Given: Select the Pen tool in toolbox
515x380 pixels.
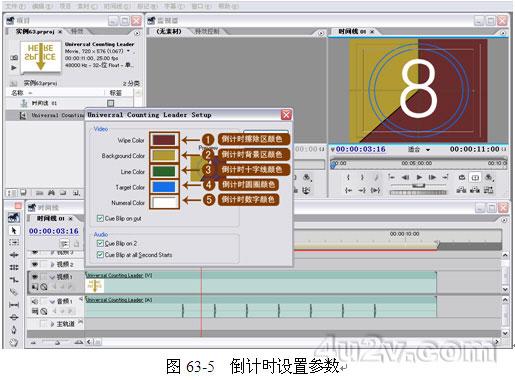Looking at the screenshot, I should pos(14,330).
